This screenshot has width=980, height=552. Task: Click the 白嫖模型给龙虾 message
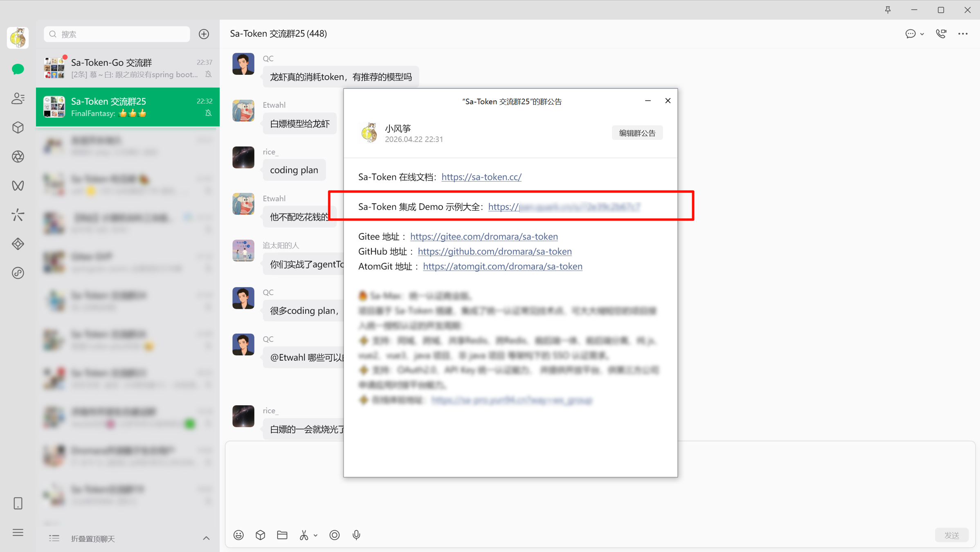pos(300,123)
